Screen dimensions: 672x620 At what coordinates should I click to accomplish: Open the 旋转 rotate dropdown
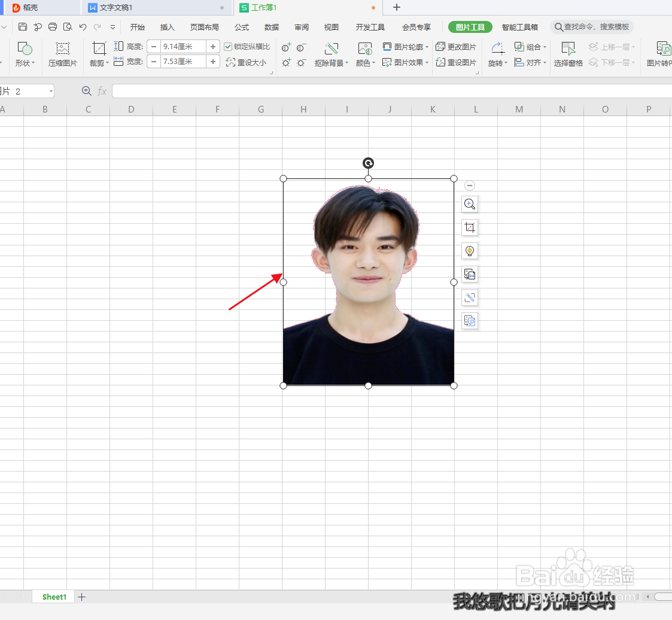point(497,54)
